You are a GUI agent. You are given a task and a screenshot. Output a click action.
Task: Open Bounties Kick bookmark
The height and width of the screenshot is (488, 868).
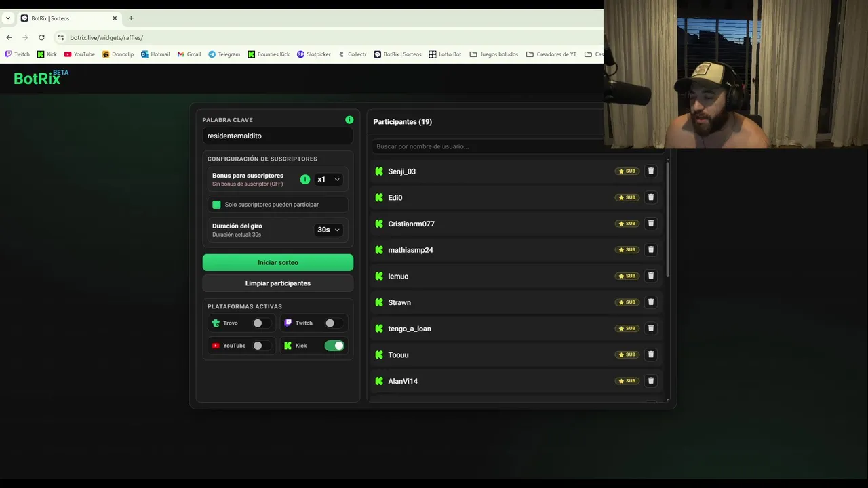(269, 54)
